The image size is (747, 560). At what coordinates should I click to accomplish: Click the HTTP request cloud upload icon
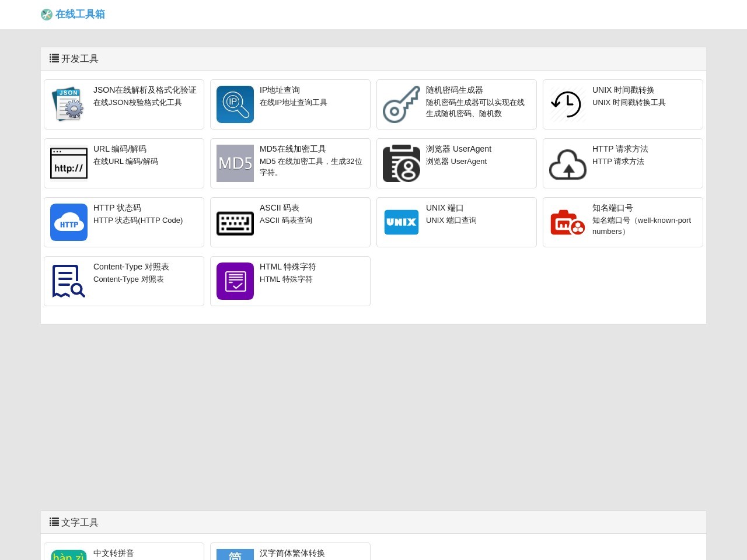click(x=568, y=163)
